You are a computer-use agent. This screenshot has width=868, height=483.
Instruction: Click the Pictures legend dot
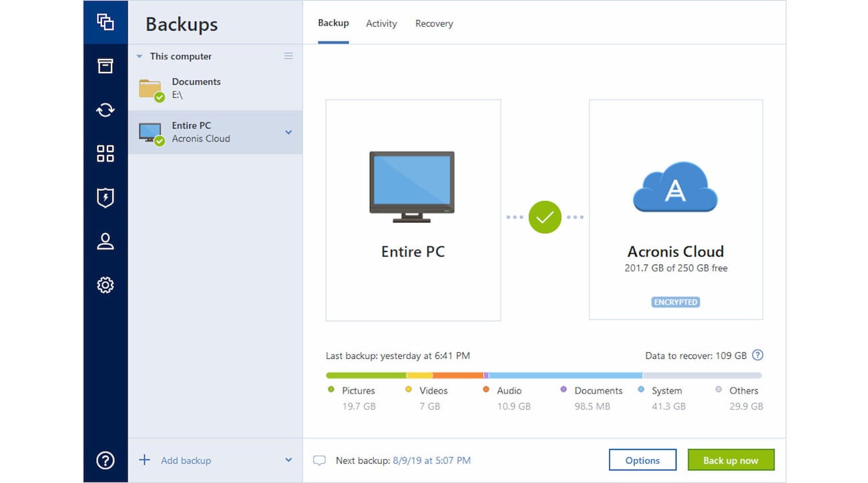(x=331, y=390)
